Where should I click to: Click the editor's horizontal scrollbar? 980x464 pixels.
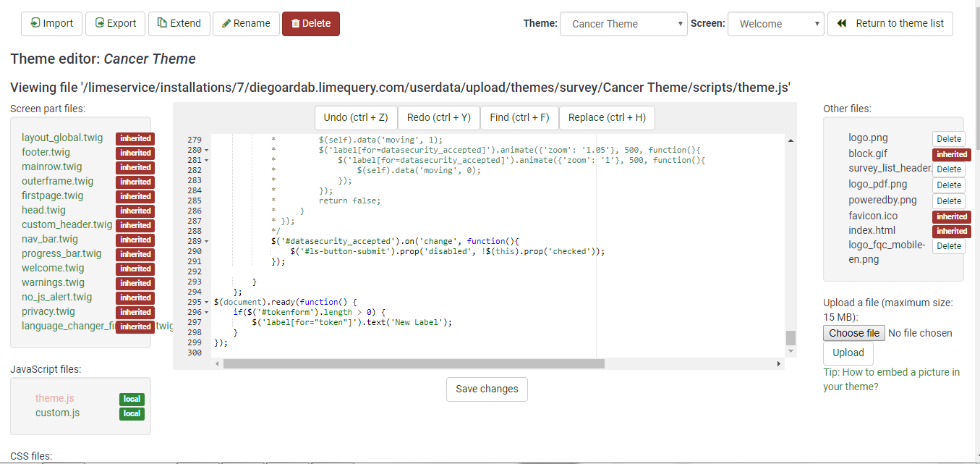point(413,363)
